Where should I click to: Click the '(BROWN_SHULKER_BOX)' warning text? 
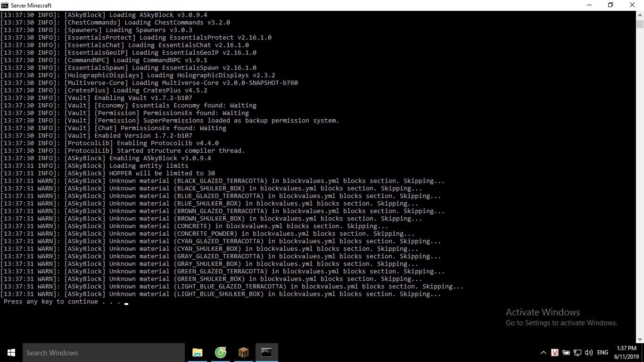point(209,219)
